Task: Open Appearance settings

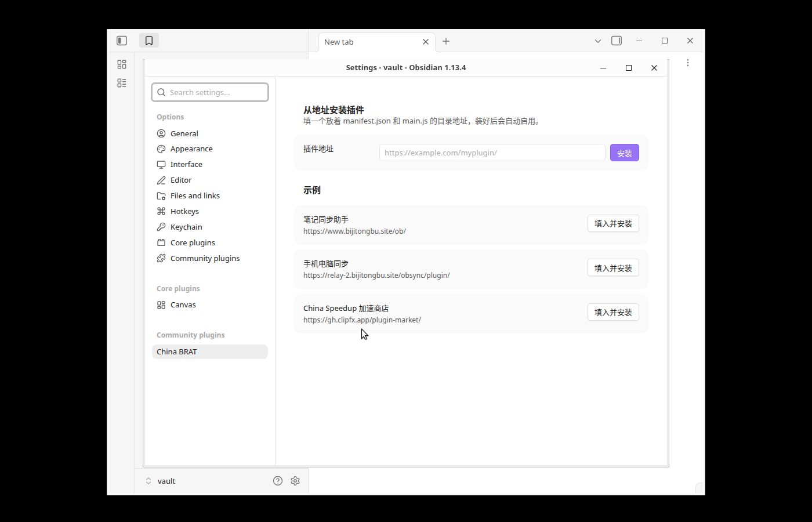Action: coord(210,149)
